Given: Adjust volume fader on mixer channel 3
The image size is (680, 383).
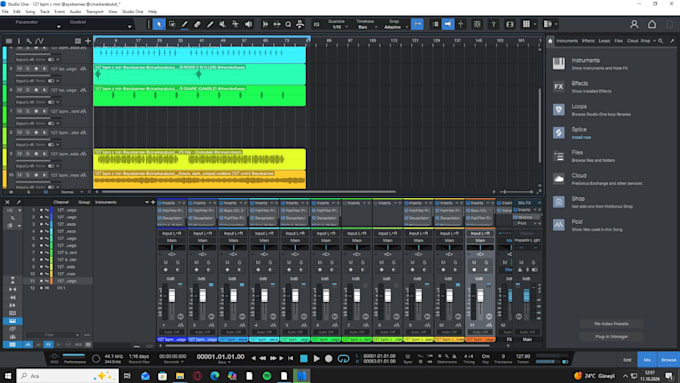Looking at the screenshot, I should [234, 296].
